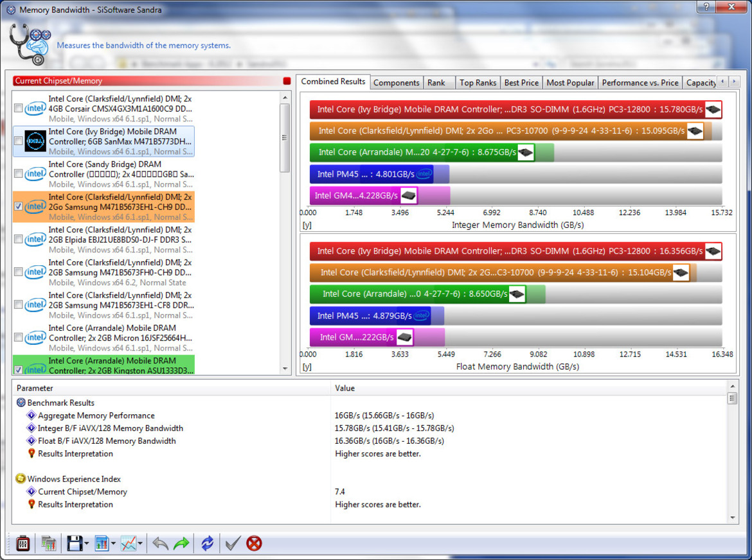
Task: Open the benchmark options gauge icon in the toolbar
Action: 23,543
